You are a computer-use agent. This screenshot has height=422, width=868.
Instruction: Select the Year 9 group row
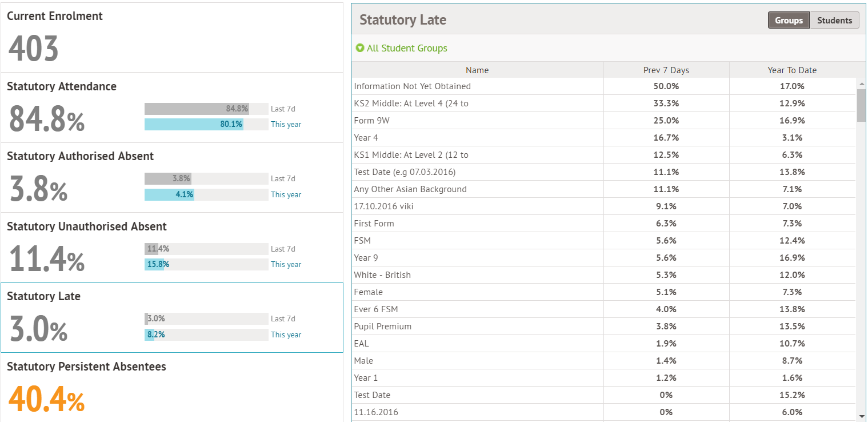[603, 258]
